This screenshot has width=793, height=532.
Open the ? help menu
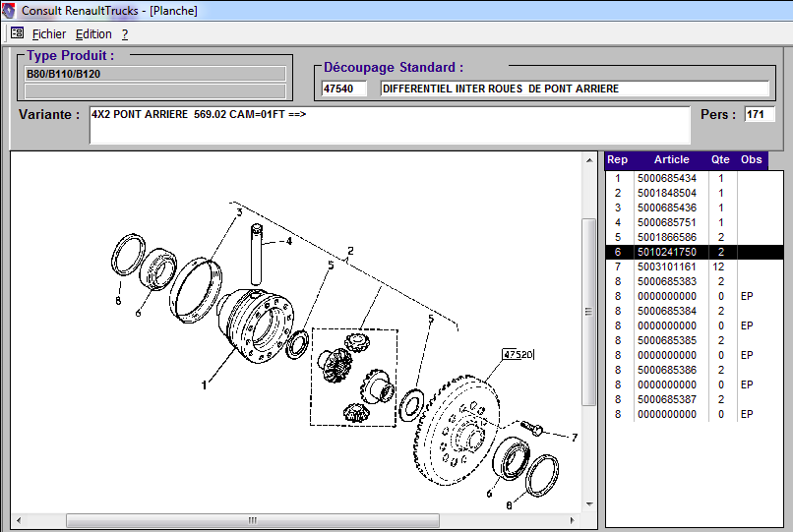point(125,33)
